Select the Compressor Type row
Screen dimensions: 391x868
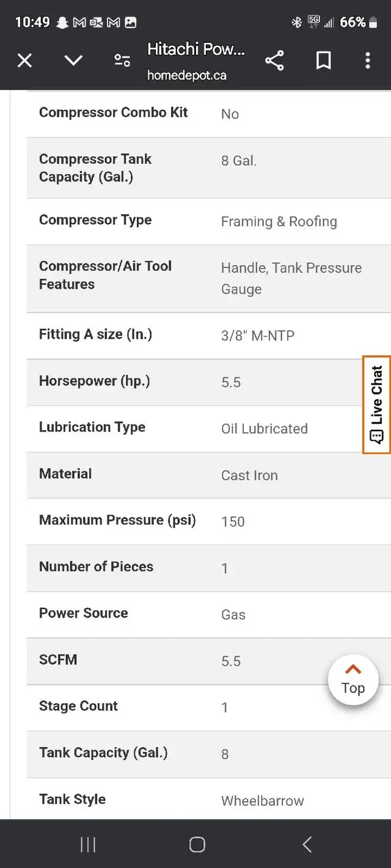tap(209, 221)
